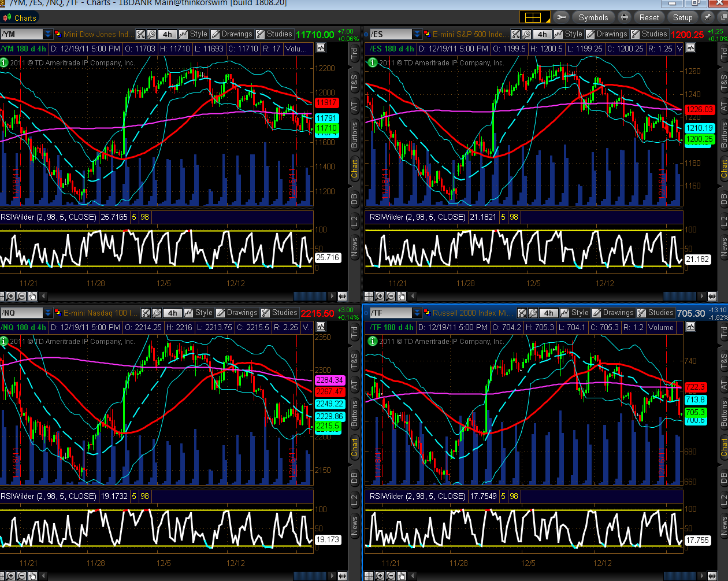This screenshot has width=728, height=581.
Task: Click the wrench settings icon beside Symbols
Action: point(560,17)
